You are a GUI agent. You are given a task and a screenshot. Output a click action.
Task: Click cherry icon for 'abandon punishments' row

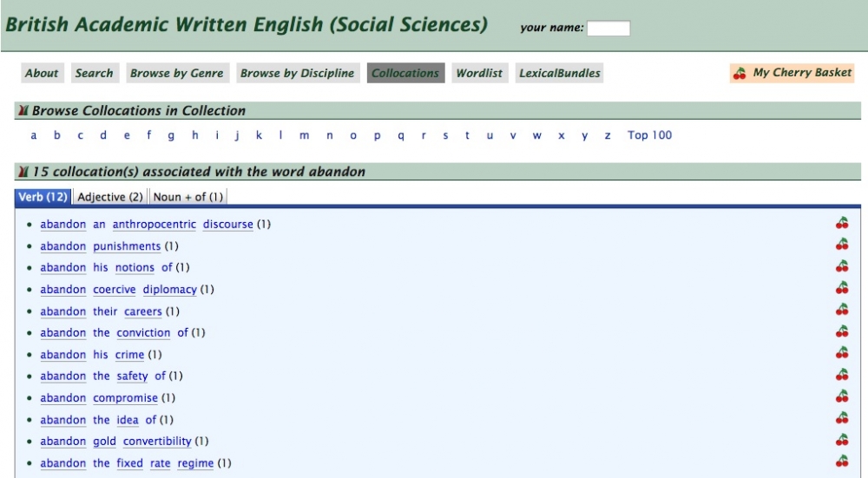[x=842, y=245]
